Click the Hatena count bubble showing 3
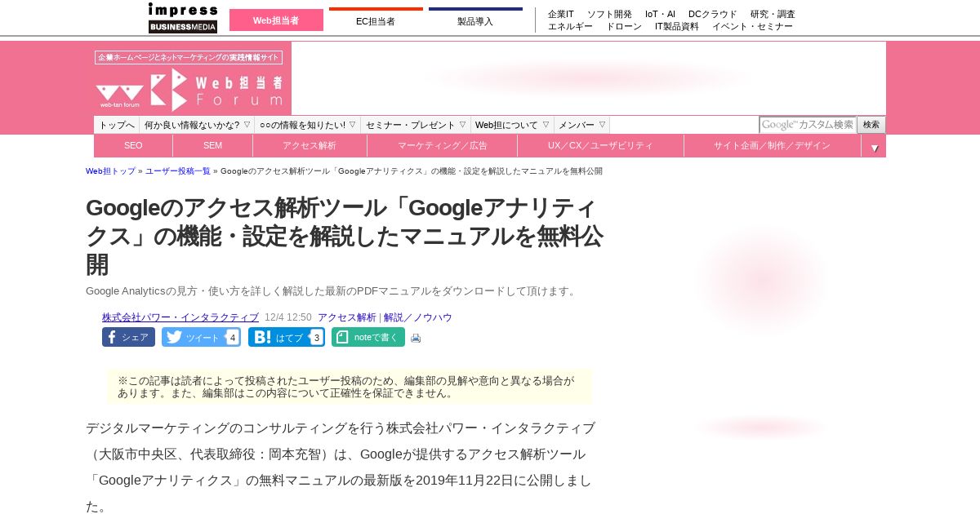 pyautogui.click(x=317, y=337)
